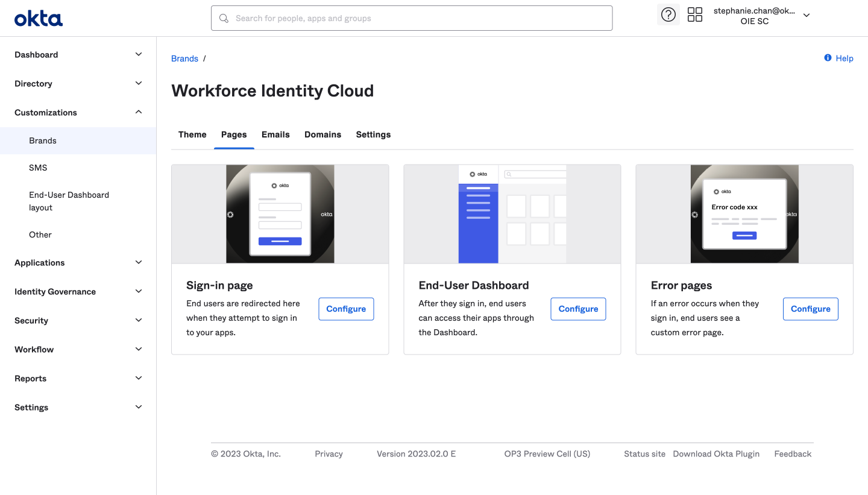Screen dimensions: 868x495
Task: Open End-User Dashboard layout in sidebar
Action: pyautogui.click(x=78, y=201)
